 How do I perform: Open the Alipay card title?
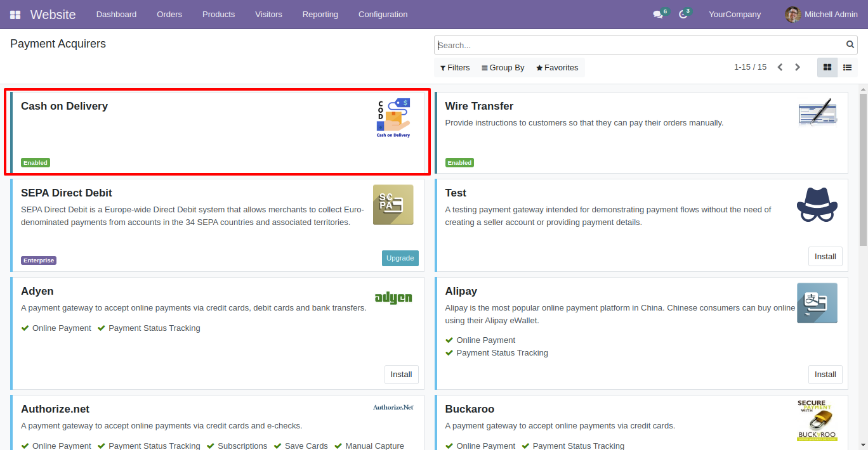(461, 291)
